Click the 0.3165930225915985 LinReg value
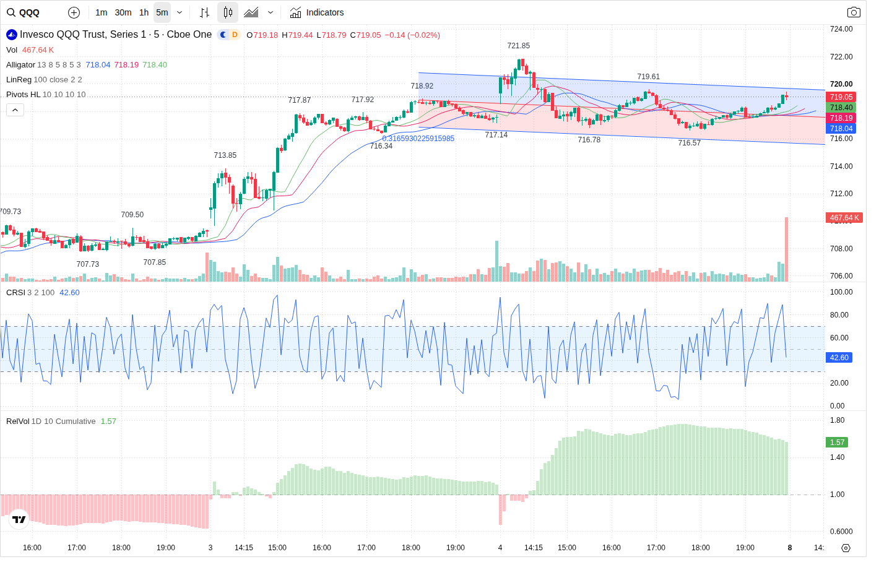The height and width of the screenshot is (588, 879). point(418,139)
